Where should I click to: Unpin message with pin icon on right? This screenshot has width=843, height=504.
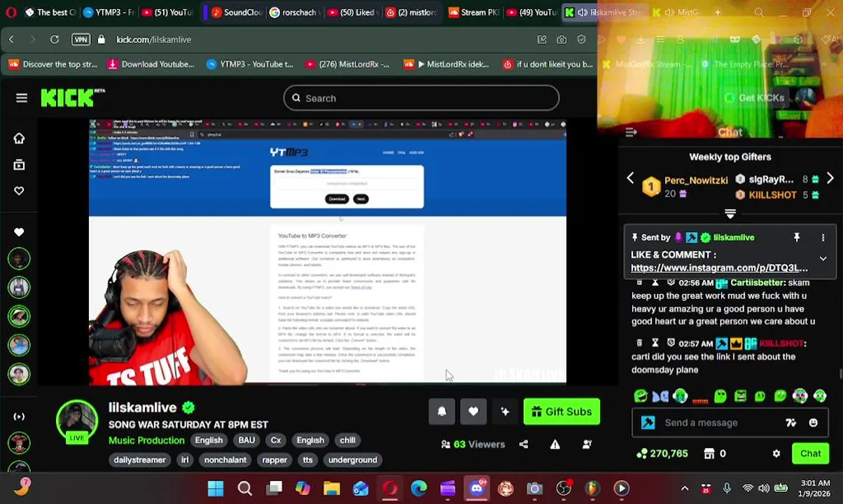click(797, 238)
